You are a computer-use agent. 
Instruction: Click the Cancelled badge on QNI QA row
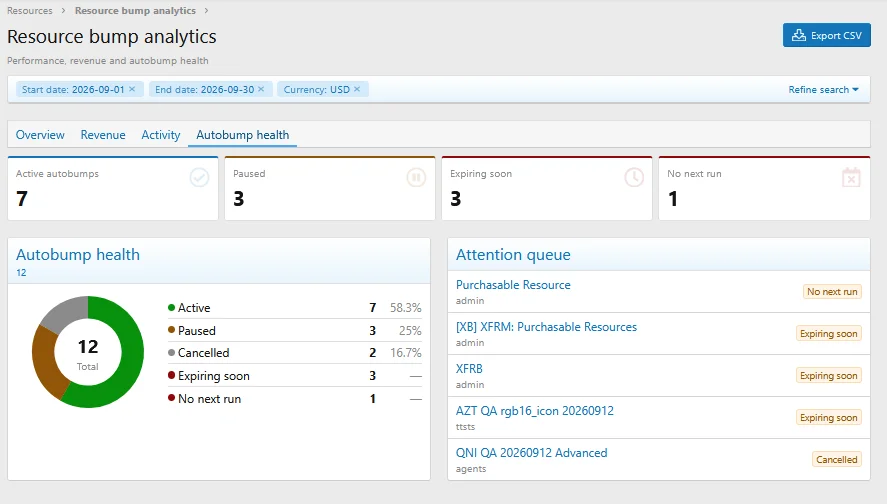(x=837, y=459)
